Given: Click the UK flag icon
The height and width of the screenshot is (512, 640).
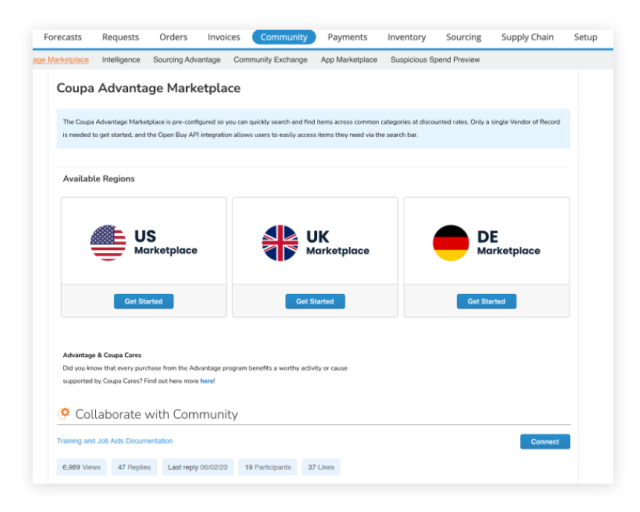Looking at the screenshot, I should tap(280, 243).
